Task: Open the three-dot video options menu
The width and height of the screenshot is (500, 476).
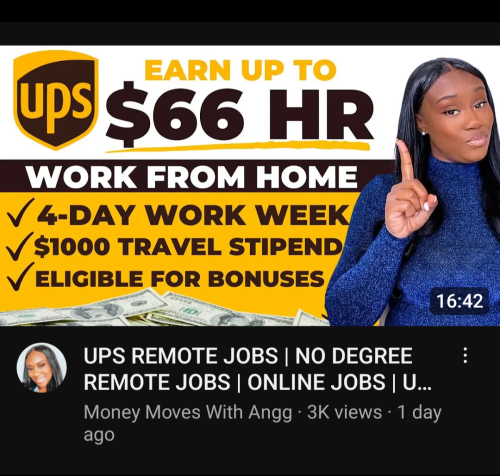Action: [x=465, y=355]
